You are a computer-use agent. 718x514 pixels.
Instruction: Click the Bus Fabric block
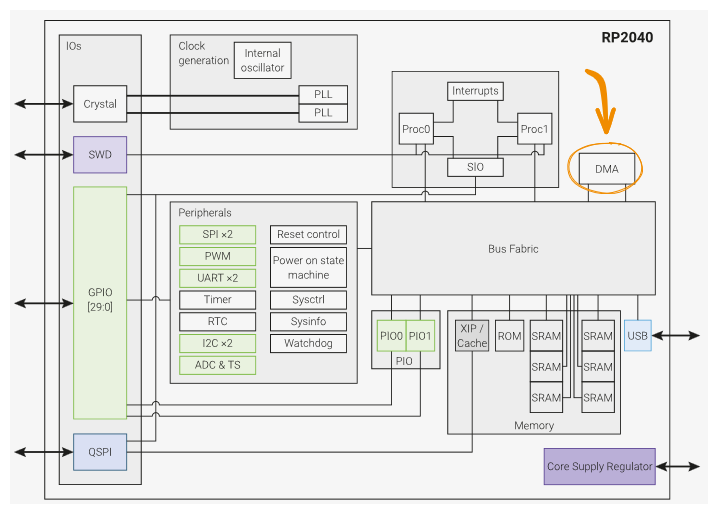513,248
